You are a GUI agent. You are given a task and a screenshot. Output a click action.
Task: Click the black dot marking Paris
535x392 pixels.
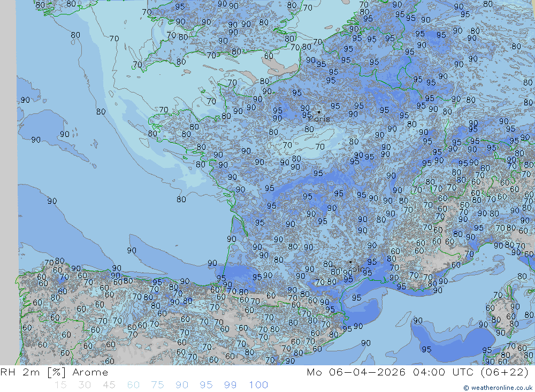[319, 112]
